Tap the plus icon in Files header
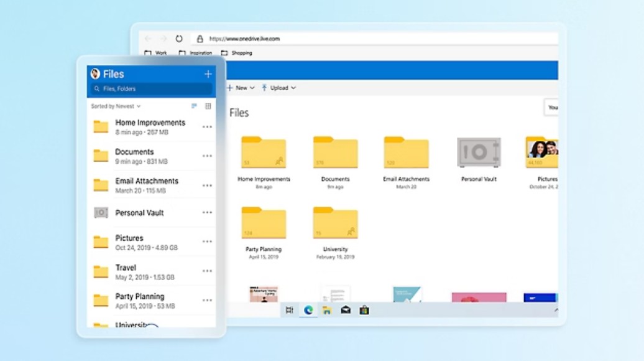644x361 pixels. coord(208,74)
